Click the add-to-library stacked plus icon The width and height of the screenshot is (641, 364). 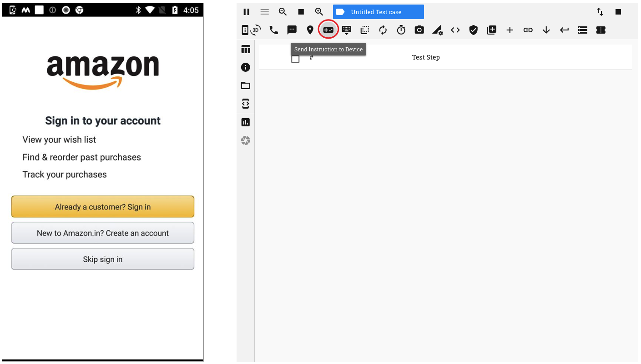click(491, 30)
